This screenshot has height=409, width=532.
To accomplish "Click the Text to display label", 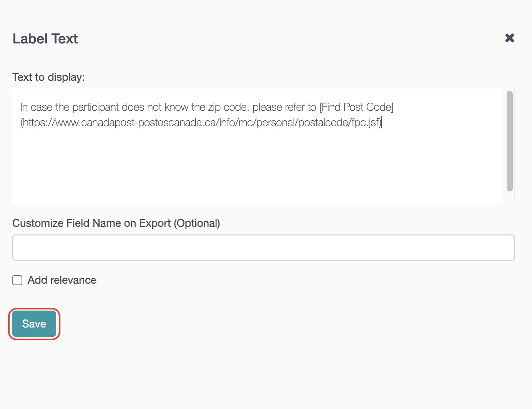I will click(x=48, y=77).
